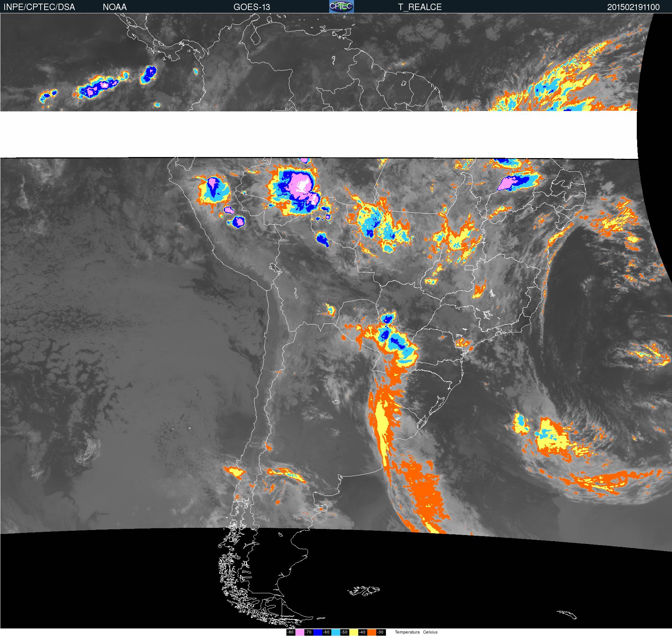The width and height of the screenshot is (672, 636).
Task: Click the light blue legend color swatch
Action: coord(336,632)
